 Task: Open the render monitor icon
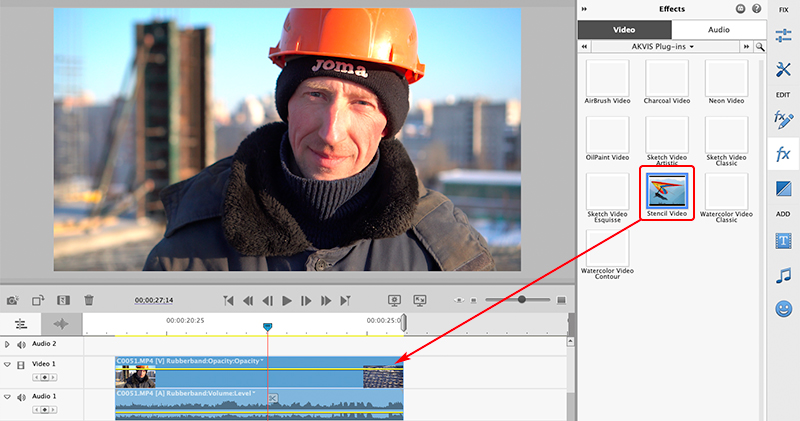point(394,300)
